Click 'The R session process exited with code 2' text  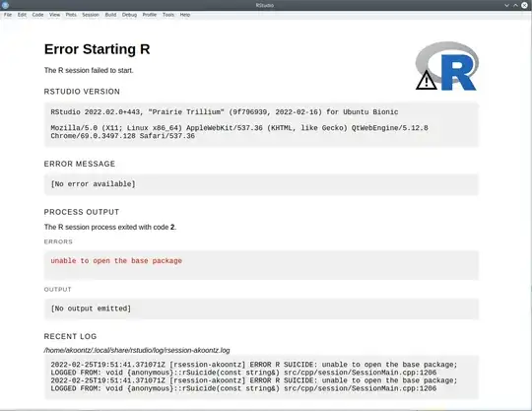(110, 227)
